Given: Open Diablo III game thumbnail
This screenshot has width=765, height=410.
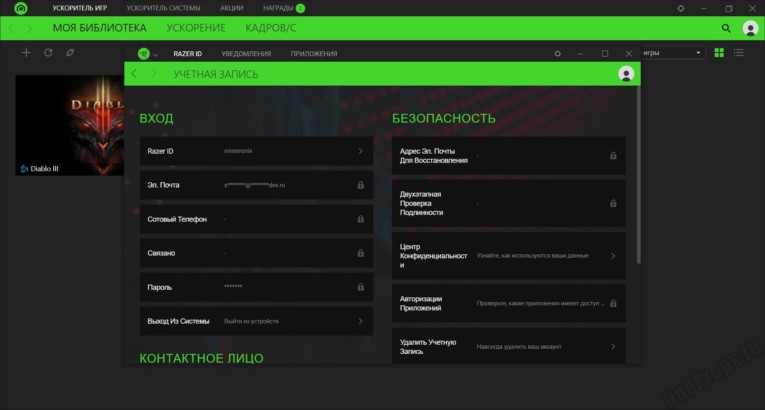Looking at the screenshot, I should 70,125.
